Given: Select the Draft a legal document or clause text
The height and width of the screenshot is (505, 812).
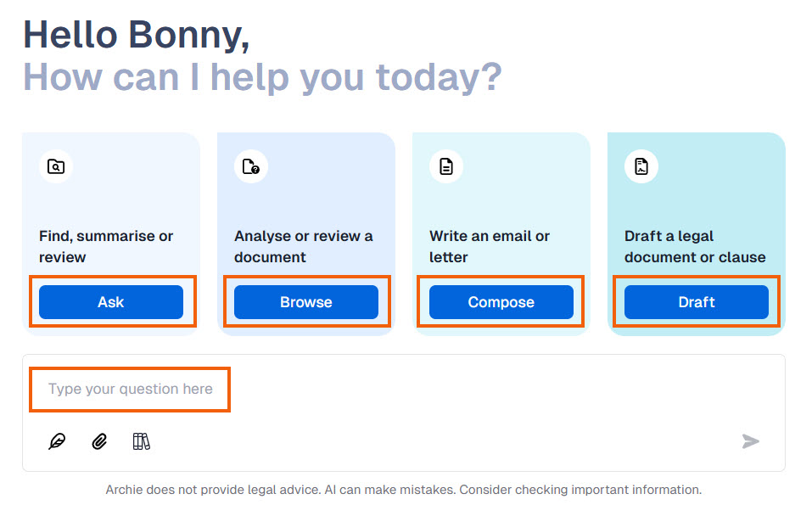Looking at the screenshot, I should point(695,246).
